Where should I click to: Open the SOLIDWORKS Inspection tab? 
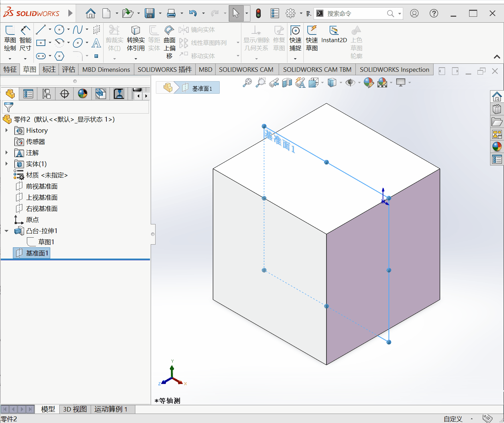(x=394, y=69)
